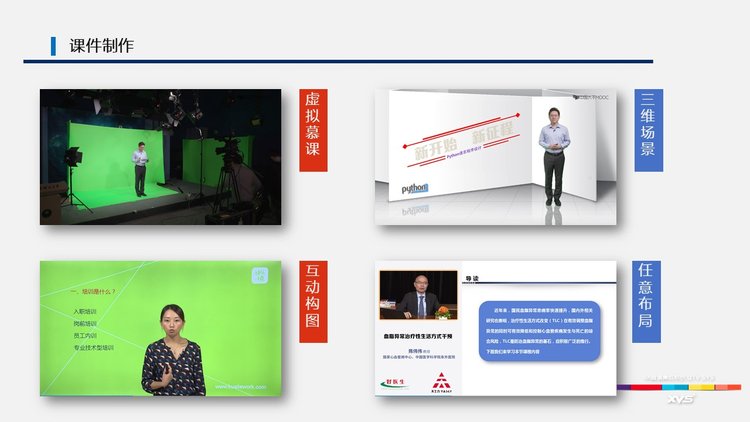
Task: Click the 导读 heading
Action: point(476,279)
